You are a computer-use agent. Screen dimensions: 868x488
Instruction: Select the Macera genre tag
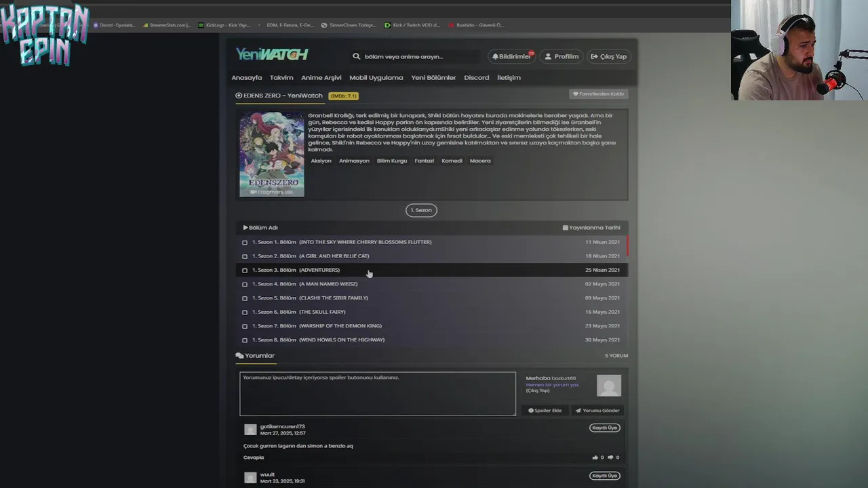pos(480,161)
